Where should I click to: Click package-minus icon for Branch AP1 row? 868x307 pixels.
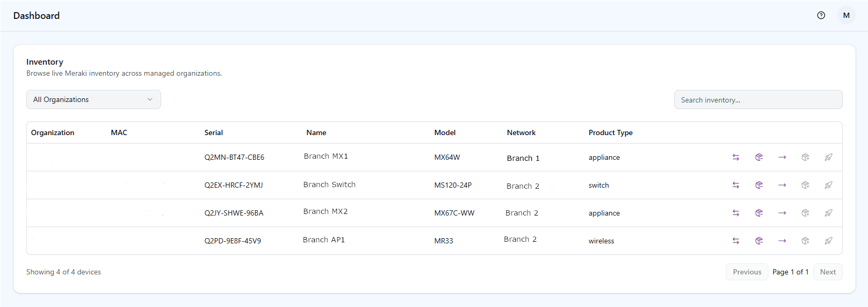tap(759, 241)
